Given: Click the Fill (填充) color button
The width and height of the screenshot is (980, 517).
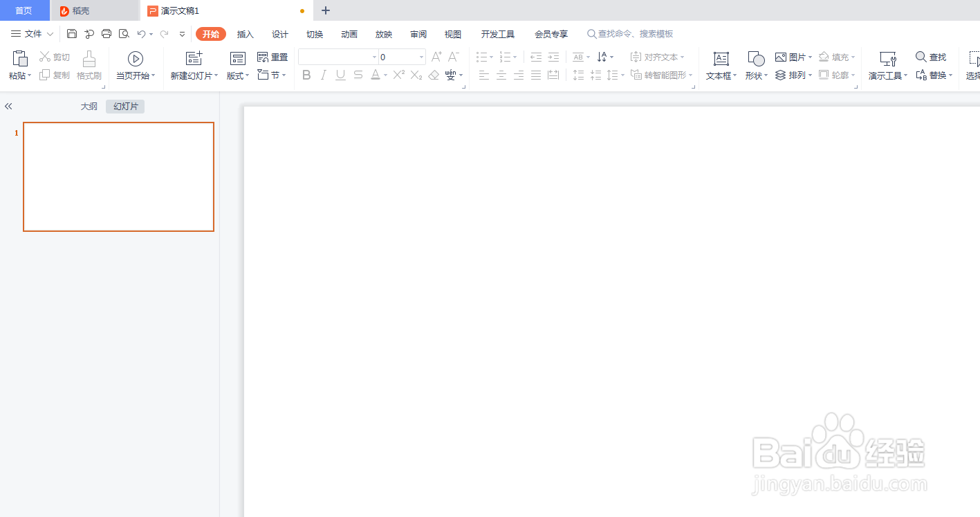Looking at the screenshot, I should (x=838, y=57).
